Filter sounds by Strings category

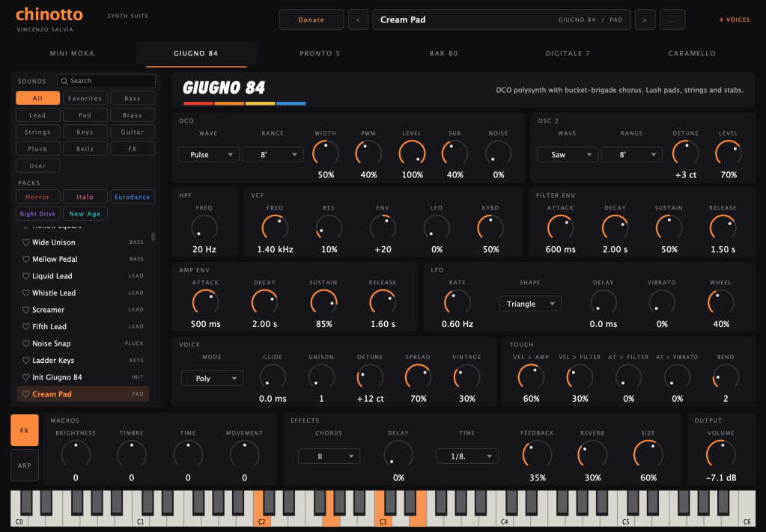click(37, 132)
